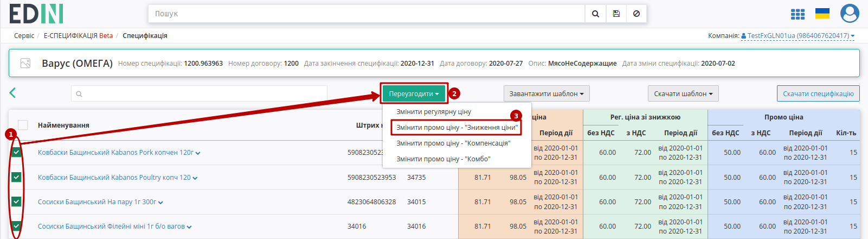The height and width of the screenshot is (239, 868).
Task: Uncheck Сосиски Філейні міні row checkbox
Action: click(16, 226)
